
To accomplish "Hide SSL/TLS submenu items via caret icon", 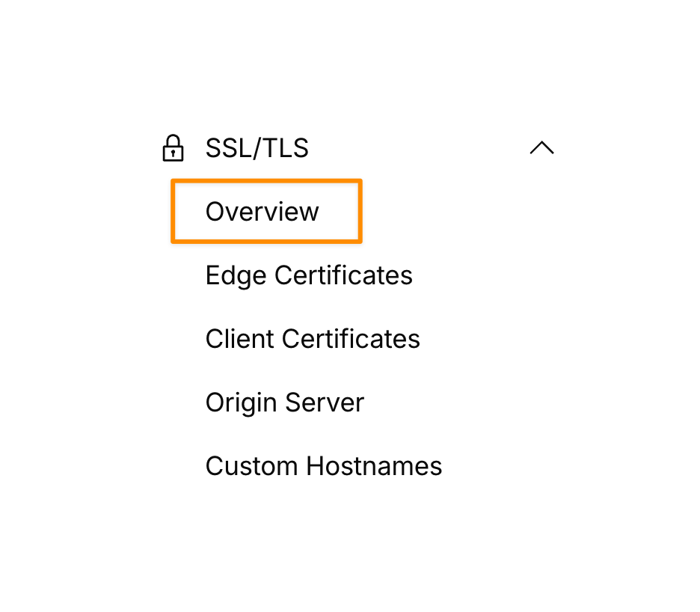I will (541, 148).
